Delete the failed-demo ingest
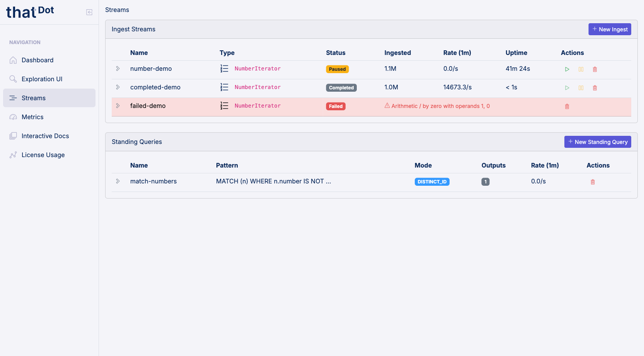 tap(567, 106)
